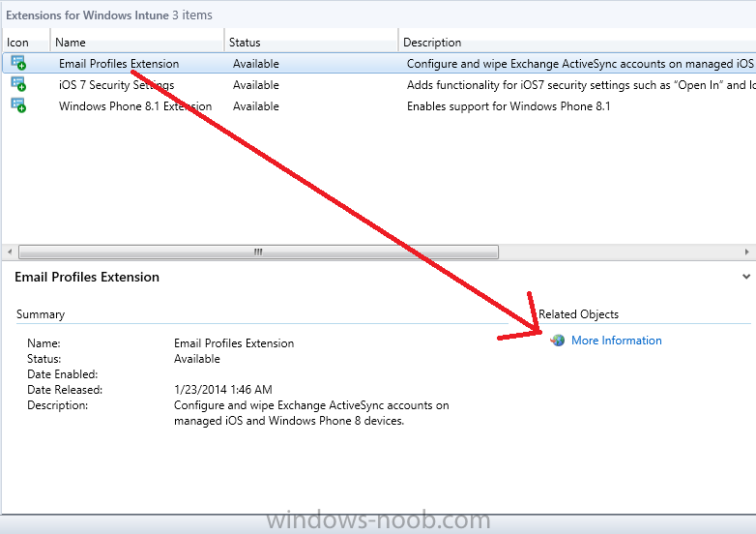Click the Summary description text about managed iOS
Image resolution: width=756 pixels, height=534 pixels.
coord(311,413)
